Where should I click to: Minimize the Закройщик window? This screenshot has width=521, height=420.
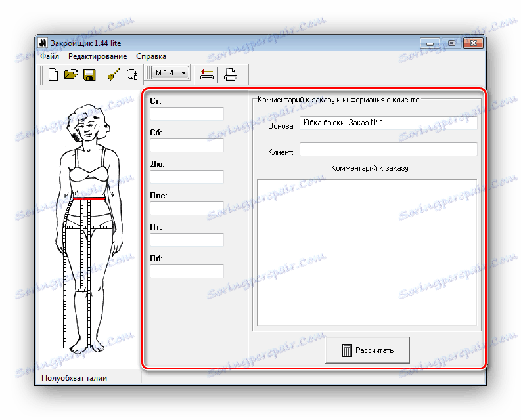tap(430, 43)
